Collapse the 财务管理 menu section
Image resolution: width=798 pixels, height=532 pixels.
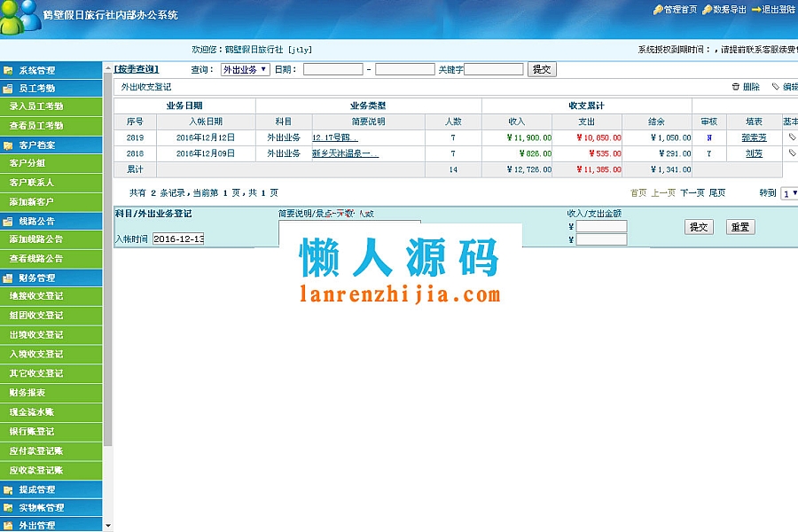click(x=51, y=278)
